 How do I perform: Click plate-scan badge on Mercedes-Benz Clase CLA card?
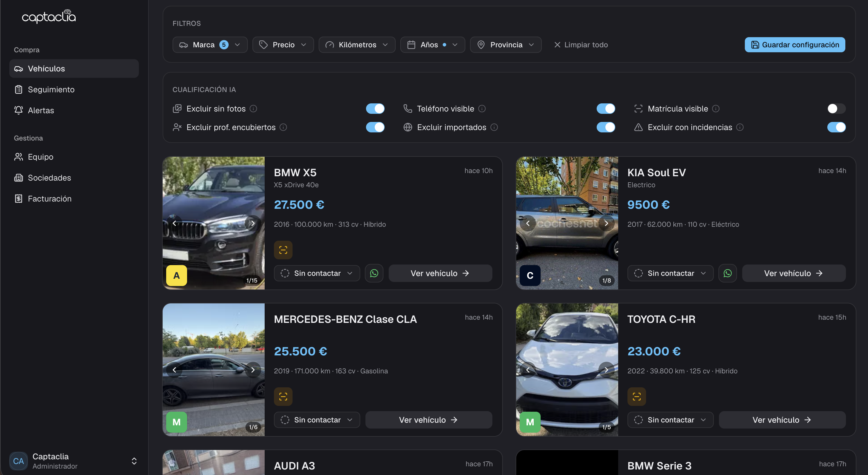[283, 397]
